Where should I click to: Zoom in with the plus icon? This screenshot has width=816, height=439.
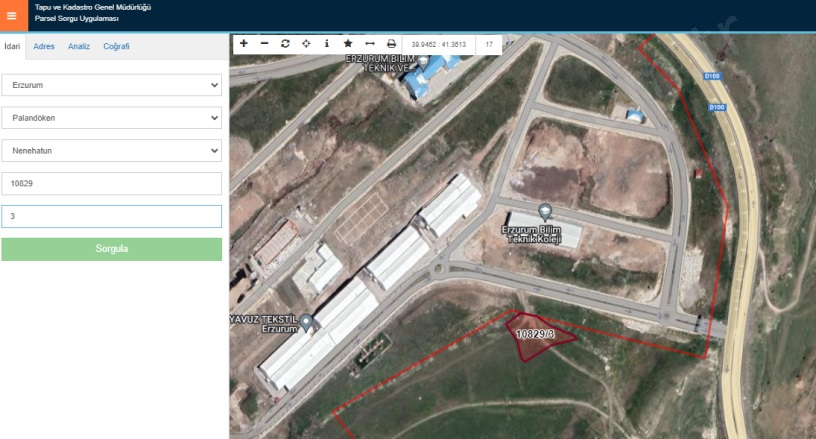pyautogui.click(x=244, y=44)
